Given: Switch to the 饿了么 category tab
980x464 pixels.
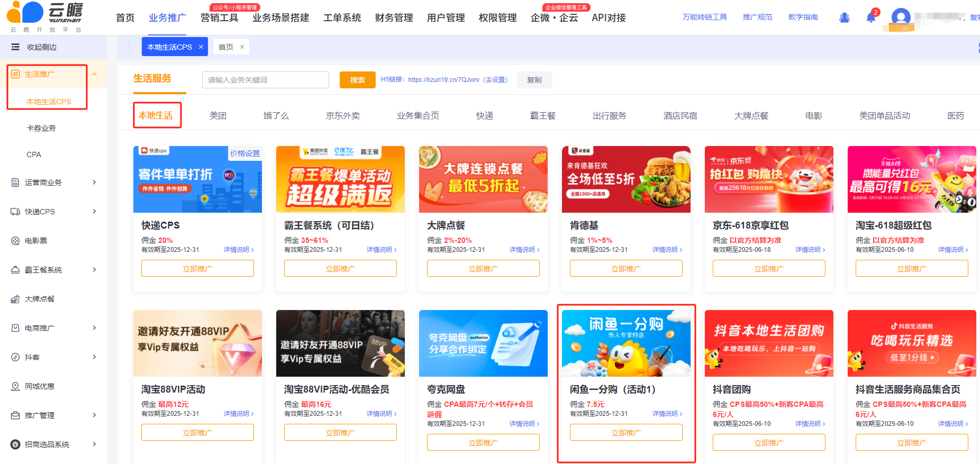Looking at the screenshot, I should tap(276, 115).
